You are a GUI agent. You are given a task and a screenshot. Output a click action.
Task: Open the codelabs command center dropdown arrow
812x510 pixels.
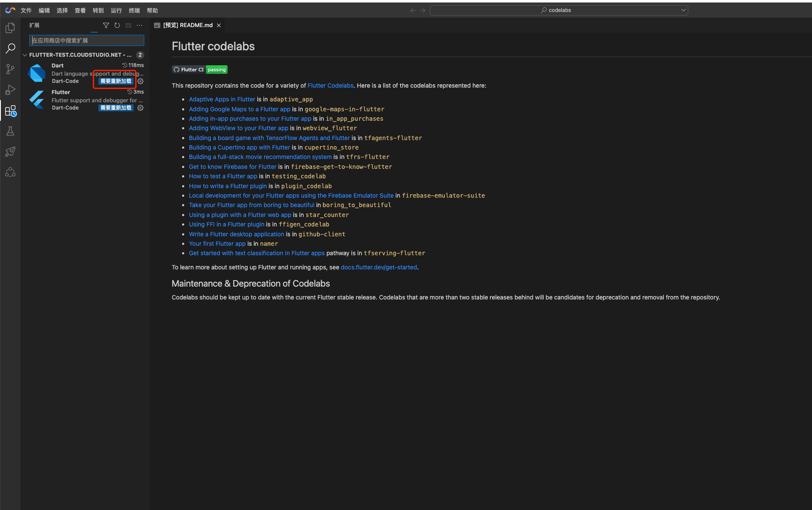(x=683, y=10)
